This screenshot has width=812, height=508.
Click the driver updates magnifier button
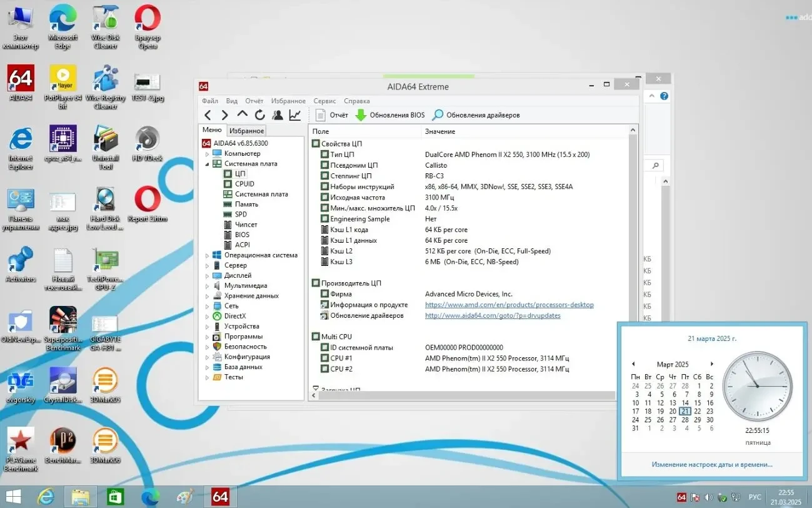[x=476, y=115]
